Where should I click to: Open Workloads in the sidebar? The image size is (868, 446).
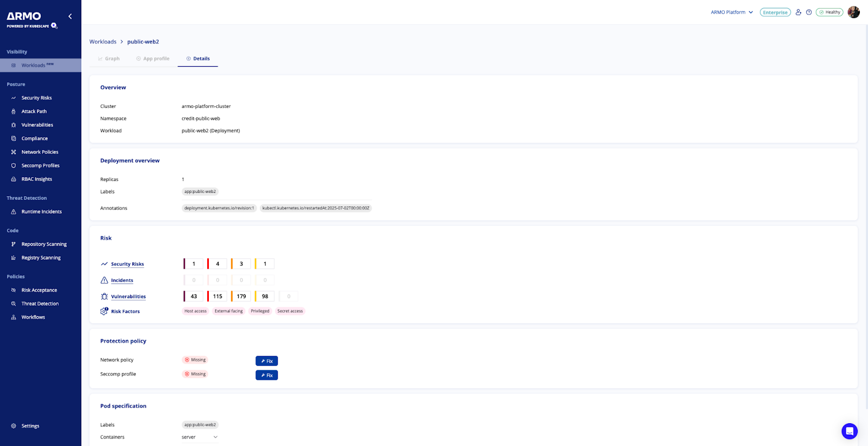41,65
